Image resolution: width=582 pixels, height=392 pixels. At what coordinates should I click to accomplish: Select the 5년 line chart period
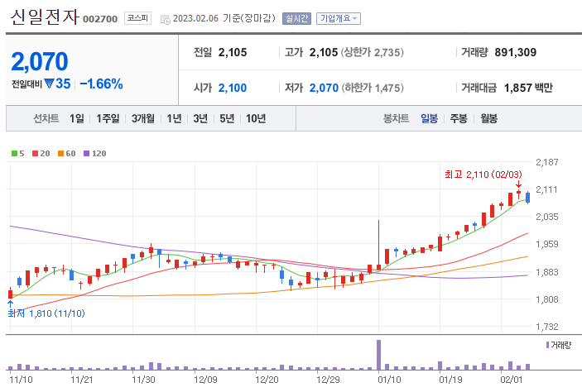227,118
